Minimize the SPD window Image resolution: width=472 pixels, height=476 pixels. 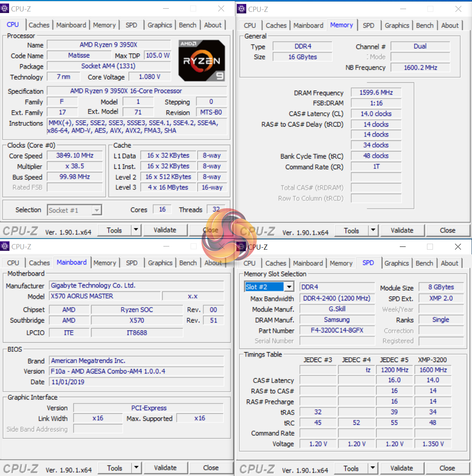(x=403, y=247)
